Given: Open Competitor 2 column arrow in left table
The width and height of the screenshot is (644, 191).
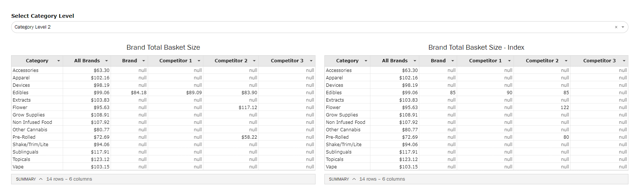Looking at the screenshot, I should (254, 61).
